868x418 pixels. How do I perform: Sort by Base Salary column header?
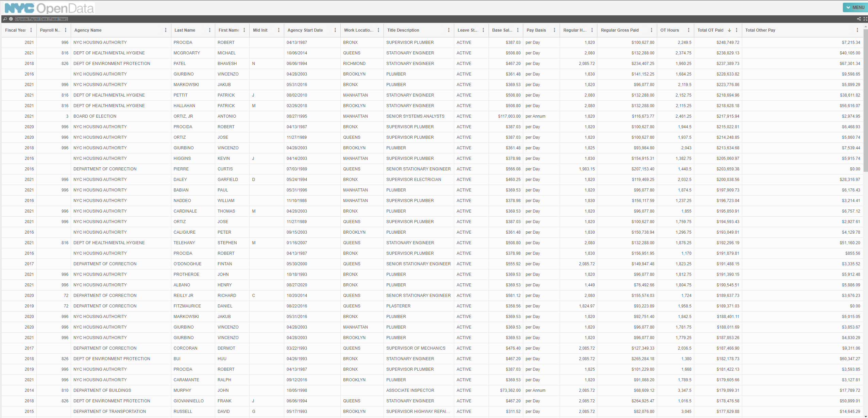coord(502,30)
